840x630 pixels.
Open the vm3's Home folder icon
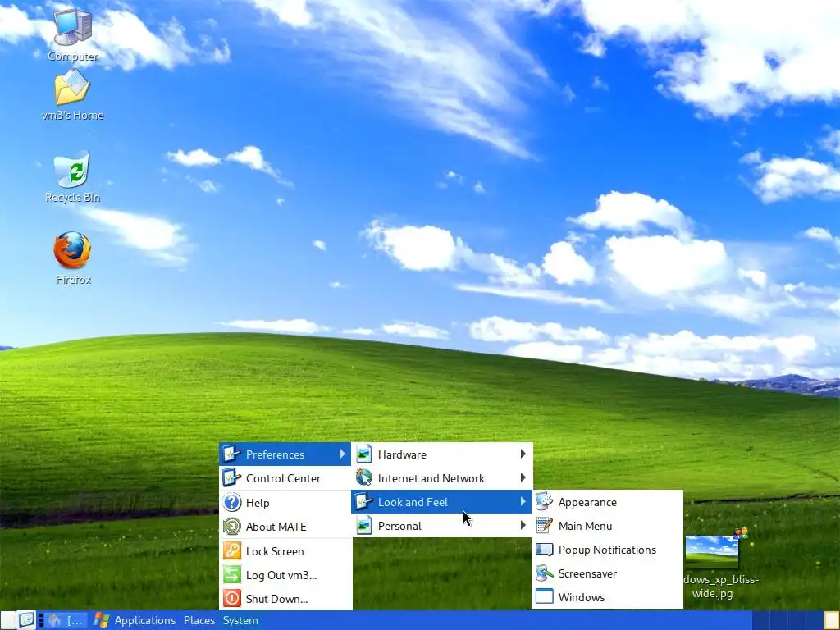pyautogui.click(x=72, y=87)
